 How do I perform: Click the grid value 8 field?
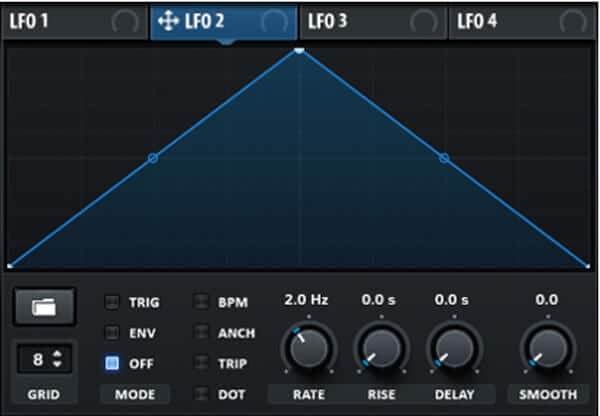pos(38,359)
